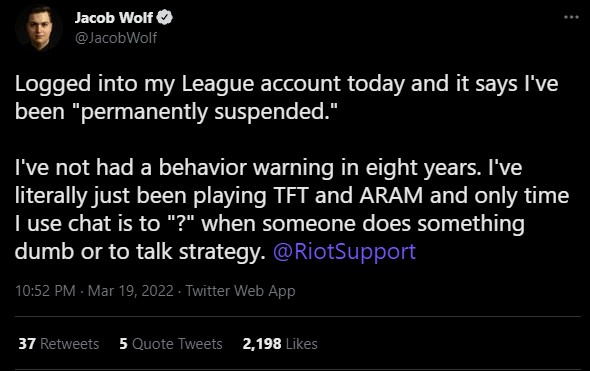View Jacob Wolf's profile picture
This screenshot has width=590, height=371.
[39, 29]
